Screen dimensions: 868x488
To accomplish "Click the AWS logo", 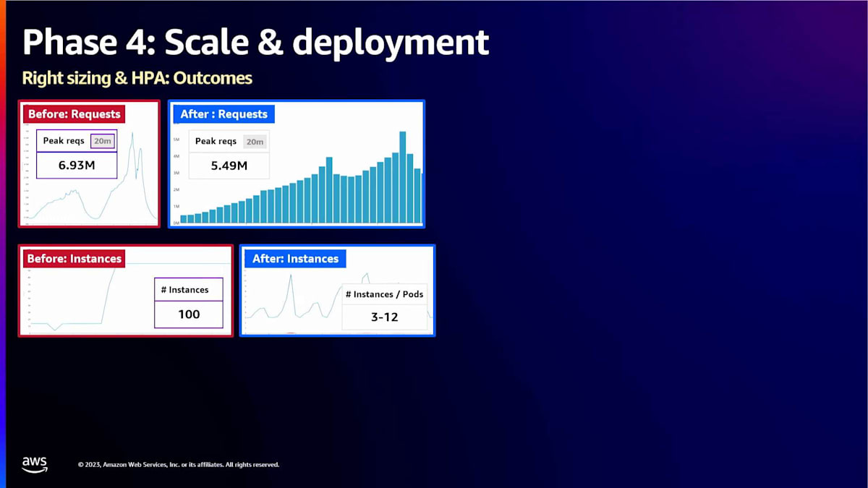I will click(34, 464).
